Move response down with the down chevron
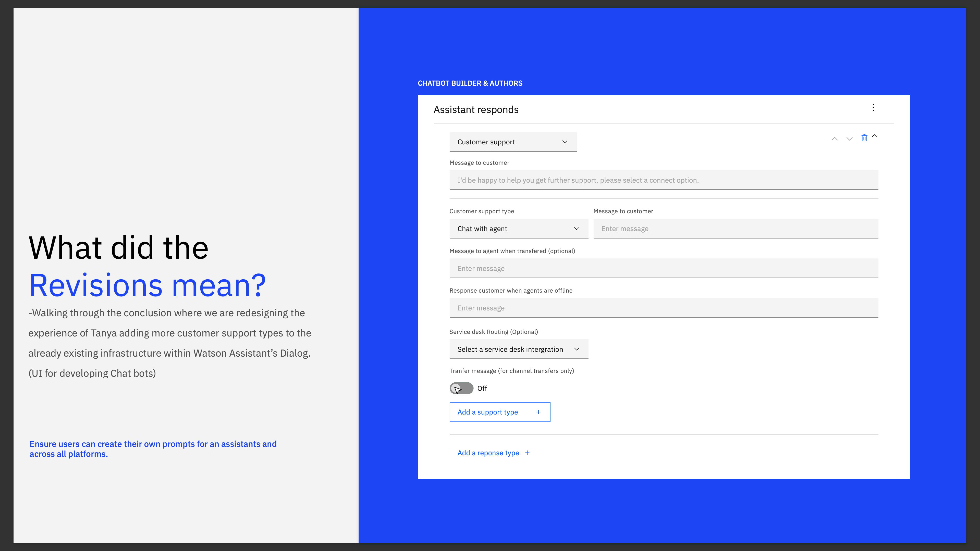 [x=850, y=139]
